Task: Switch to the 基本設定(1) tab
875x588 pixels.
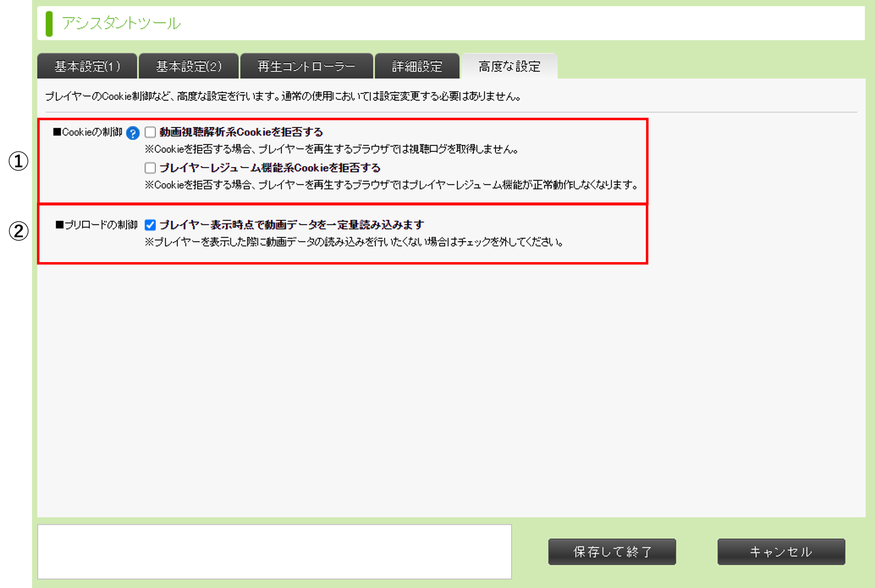Action: point(87,66)
